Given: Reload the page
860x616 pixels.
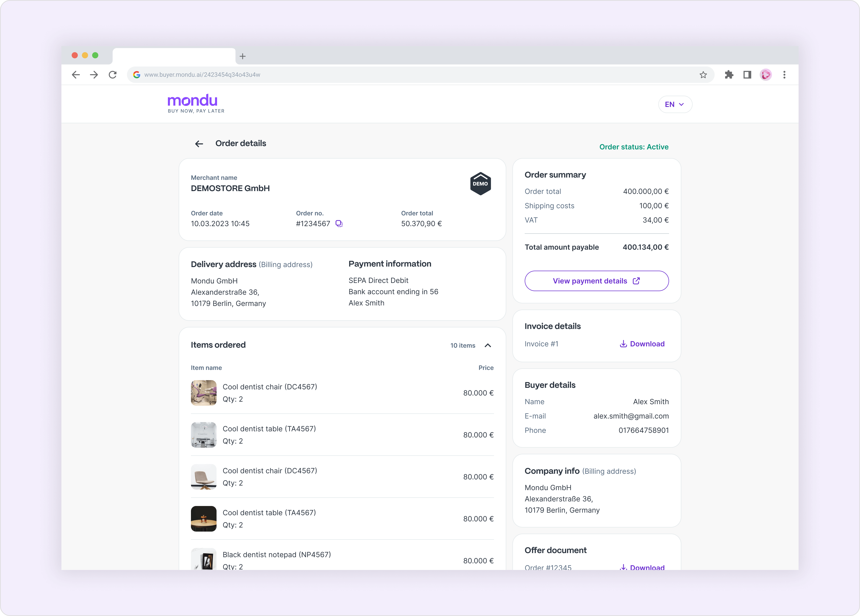Looking at the screenshot, I should pyautogui.click(x=113, y=75).
